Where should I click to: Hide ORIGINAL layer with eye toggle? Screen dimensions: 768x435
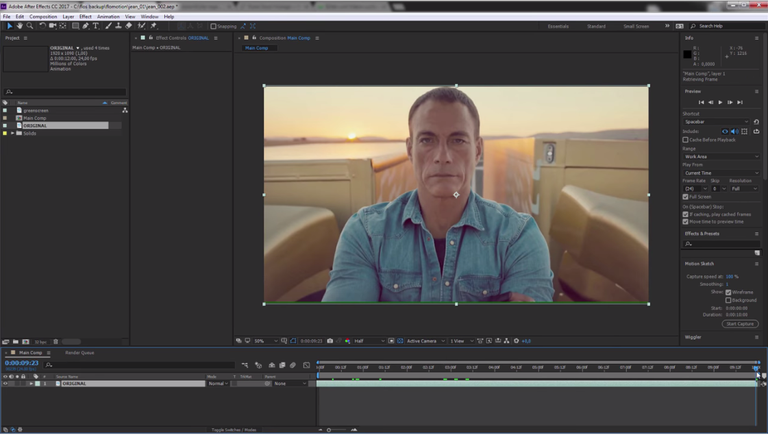pos(5,384)
